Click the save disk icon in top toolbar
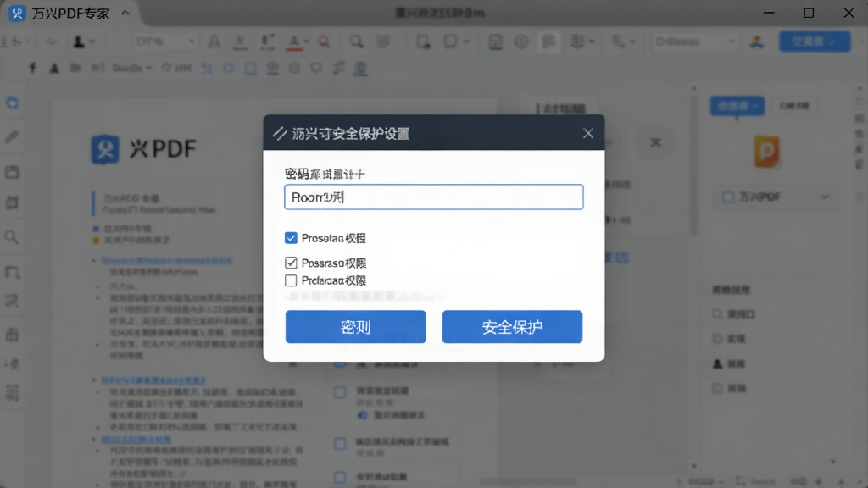Screen dimensions: 868x488 click(495, 42)
